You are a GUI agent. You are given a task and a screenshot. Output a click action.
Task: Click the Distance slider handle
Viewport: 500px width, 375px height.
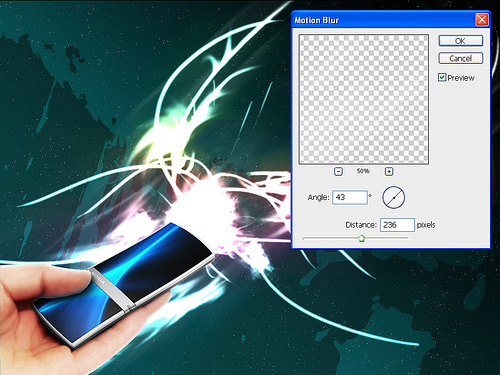[x=361, y=238]
